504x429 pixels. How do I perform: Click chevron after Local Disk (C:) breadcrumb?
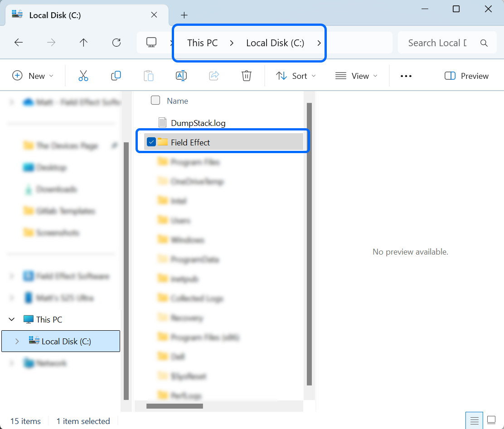(x=319, y=43)
